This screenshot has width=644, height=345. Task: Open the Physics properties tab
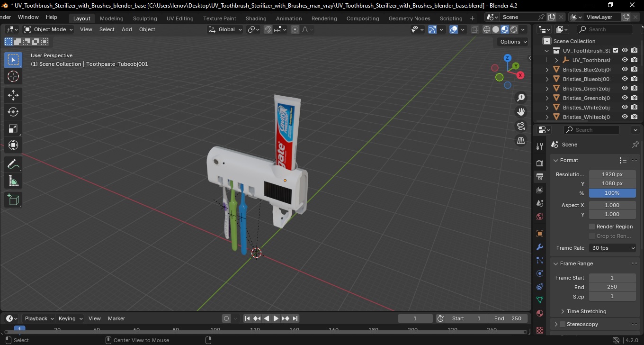click(540, 273)
